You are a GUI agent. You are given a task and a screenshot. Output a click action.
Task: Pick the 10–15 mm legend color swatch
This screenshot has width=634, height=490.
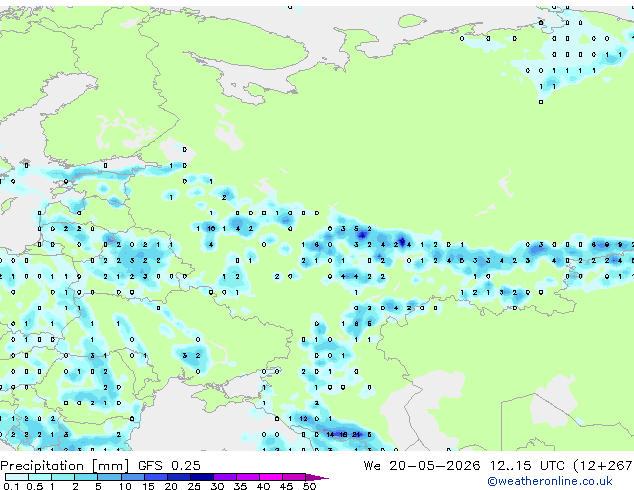coord(132,477)
